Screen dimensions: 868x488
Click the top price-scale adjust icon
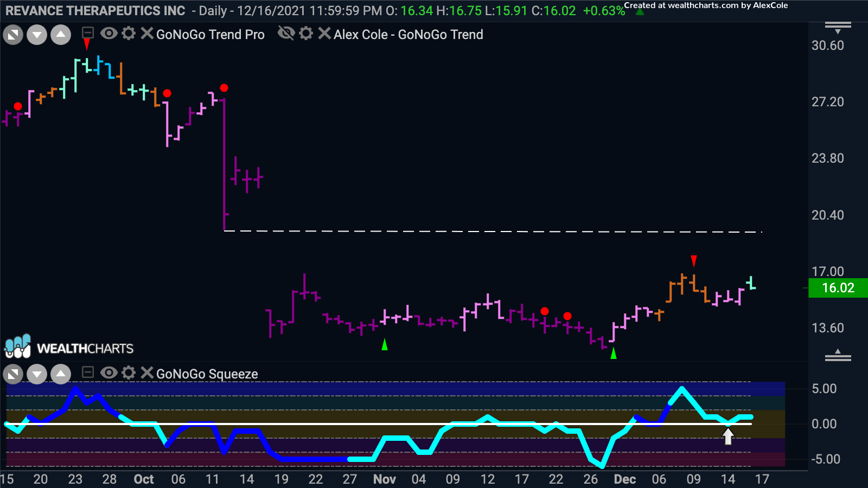[x=838, y=27]
